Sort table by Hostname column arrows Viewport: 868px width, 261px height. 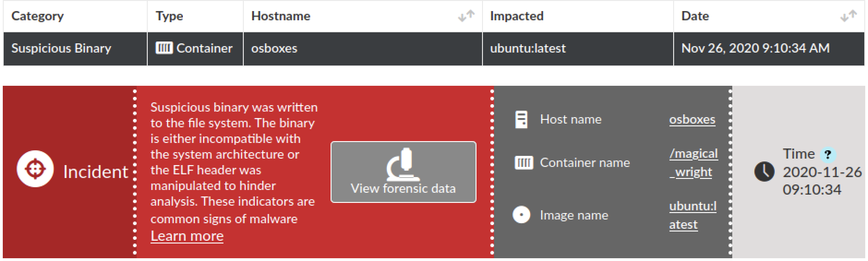466,16
